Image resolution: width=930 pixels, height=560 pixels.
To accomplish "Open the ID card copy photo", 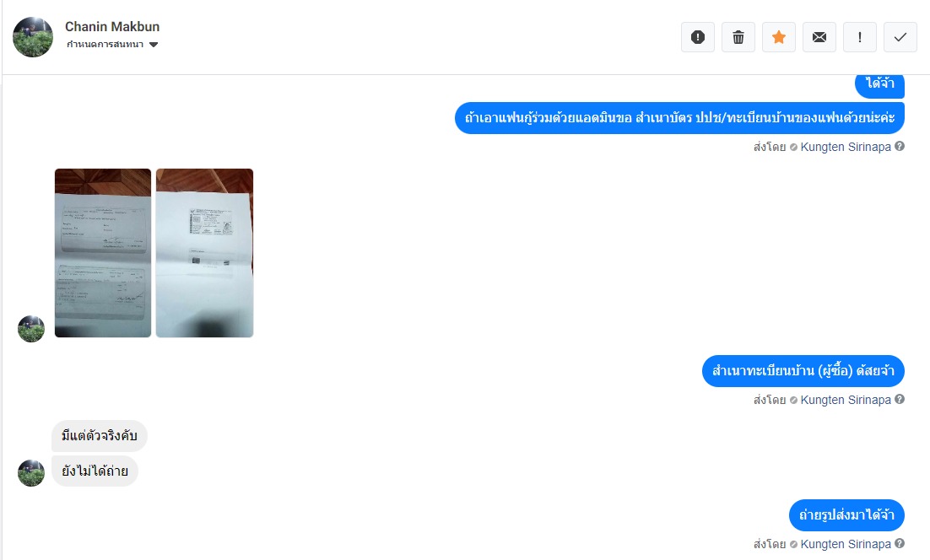I will tap(204, 253).
